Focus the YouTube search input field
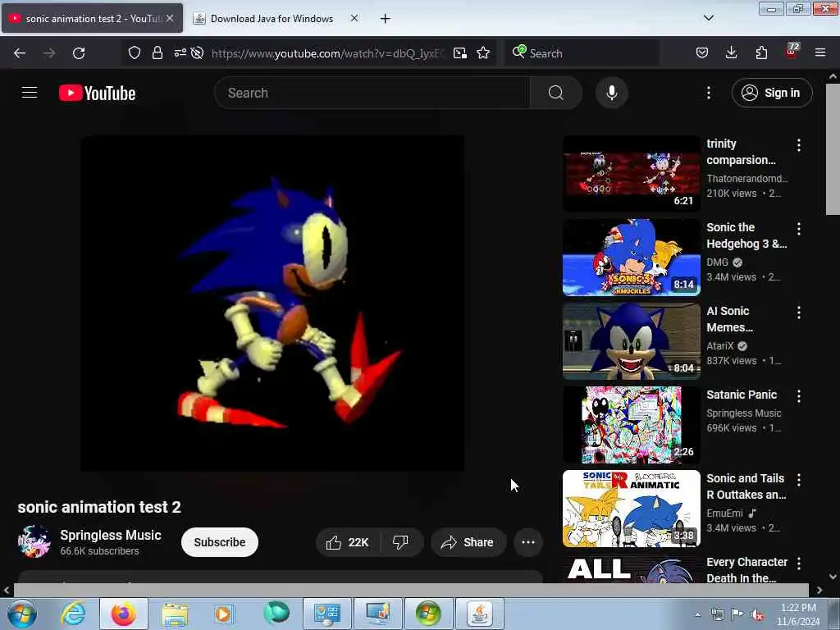840x630 pixels. [372, 93]
